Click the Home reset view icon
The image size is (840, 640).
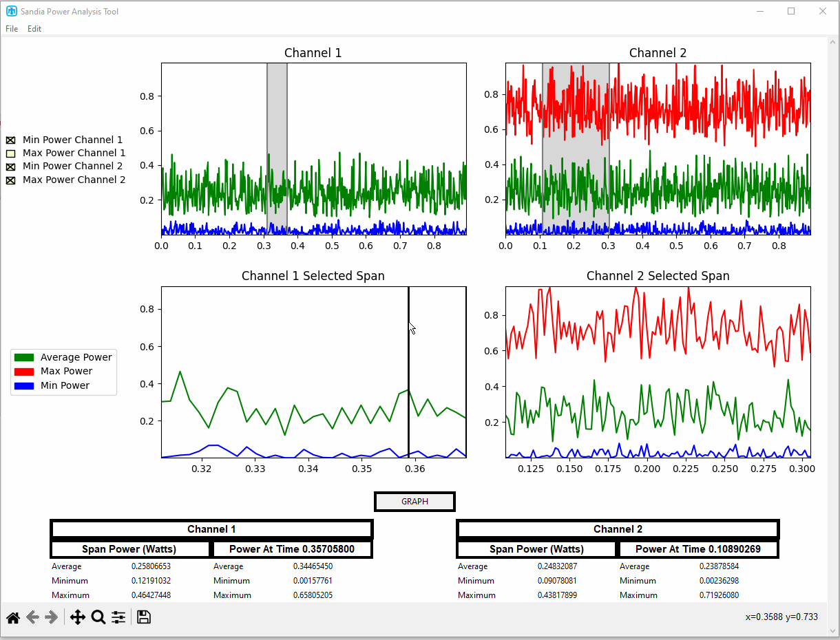click(x=12, y=617)
